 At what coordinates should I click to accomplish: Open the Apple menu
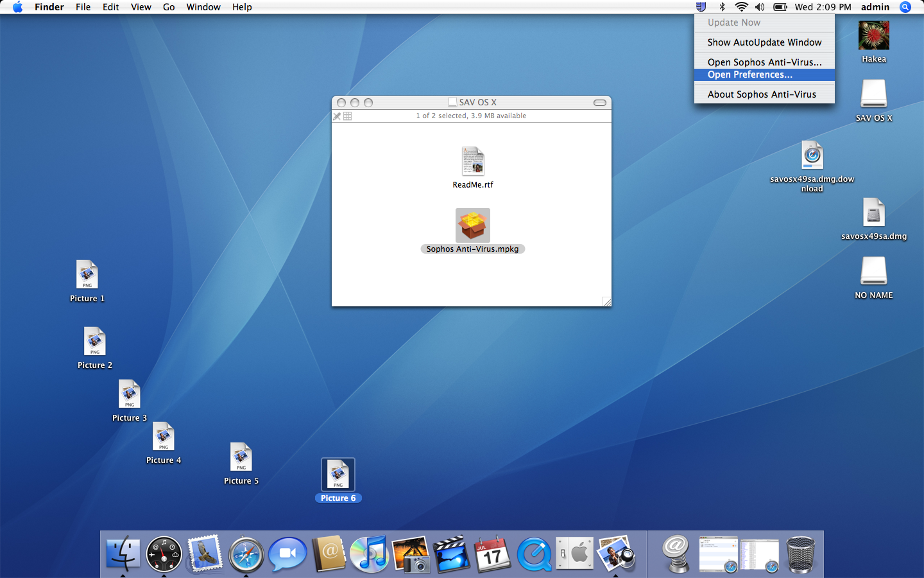[x=17, y=7]
